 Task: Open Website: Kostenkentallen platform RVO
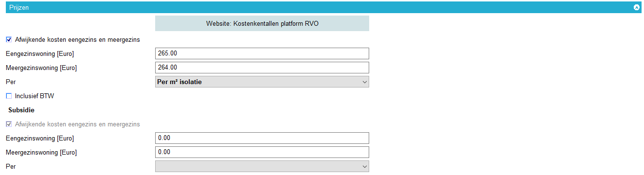262,23
